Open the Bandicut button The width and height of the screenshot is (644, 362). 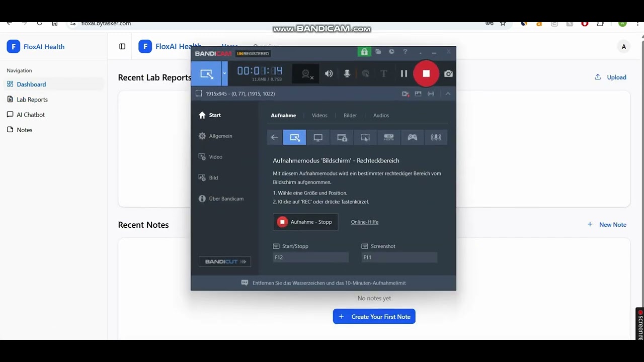225,261
